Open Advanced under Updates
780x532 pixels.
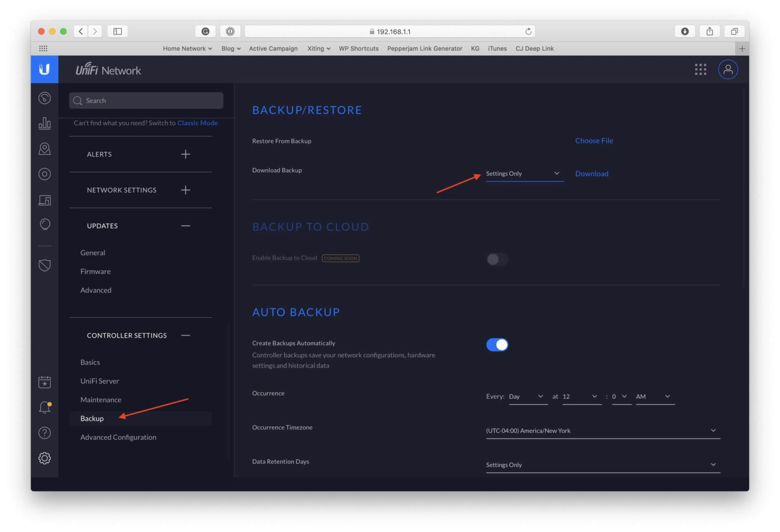(96, 290)
